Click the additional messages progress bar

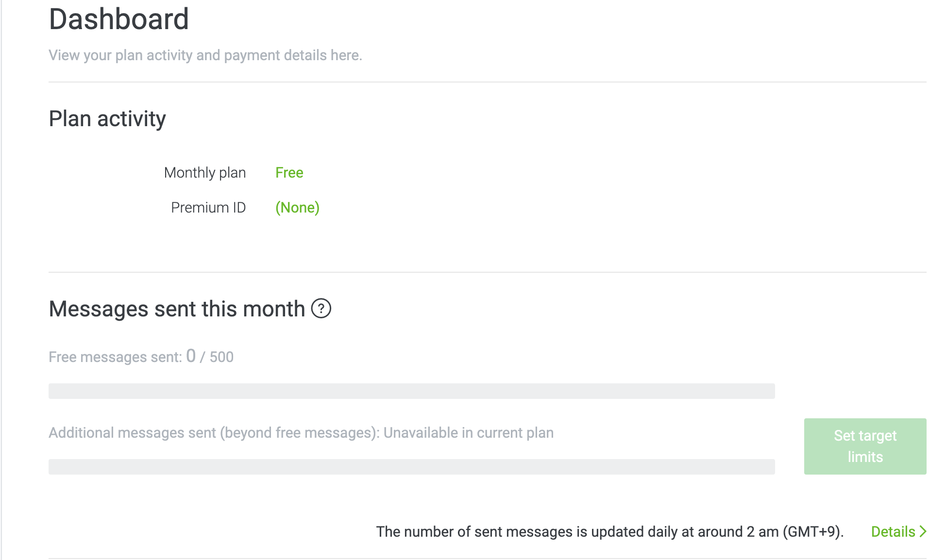click(x=411, y=467)
